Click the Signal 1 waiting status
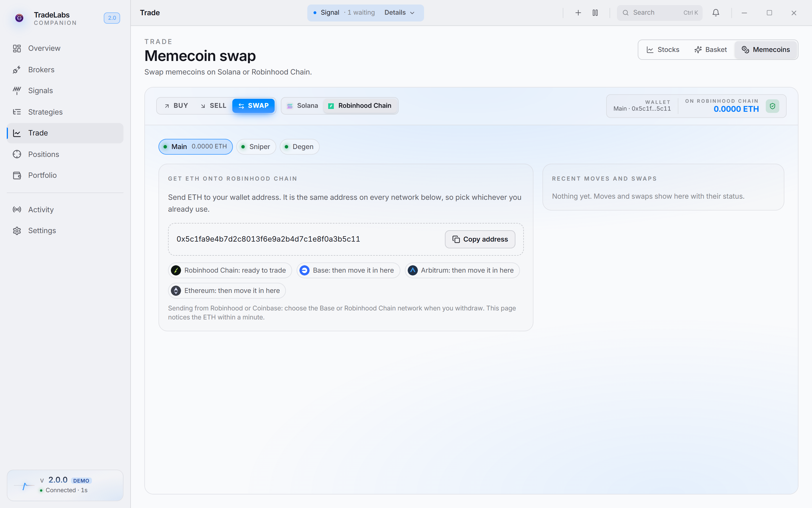 click(344, 13)
